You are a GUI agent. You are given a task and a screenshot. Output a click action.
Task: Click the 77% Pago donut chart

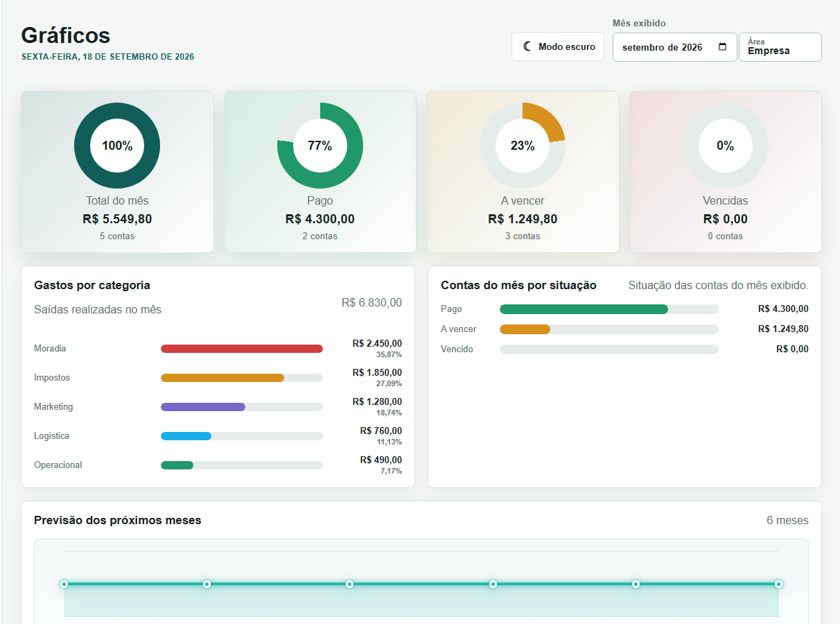(x=320, y=146)
